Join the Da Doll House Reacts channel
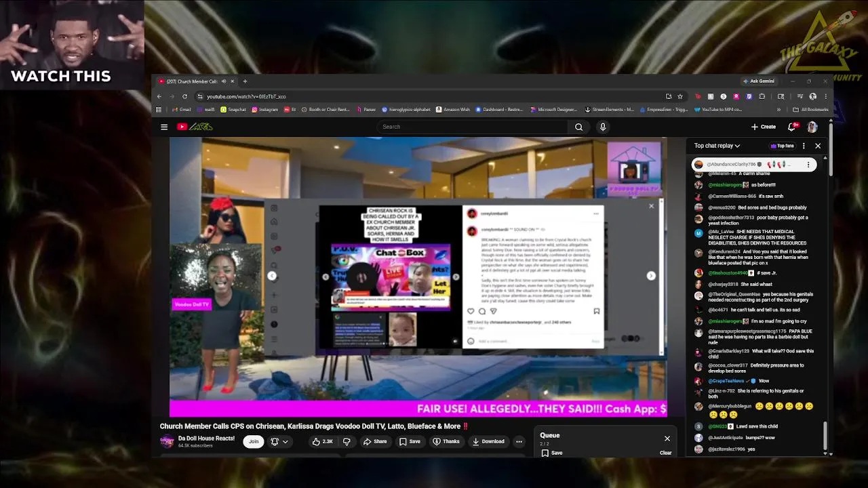The width and height of the screenshot is (868, 488). 254,441
